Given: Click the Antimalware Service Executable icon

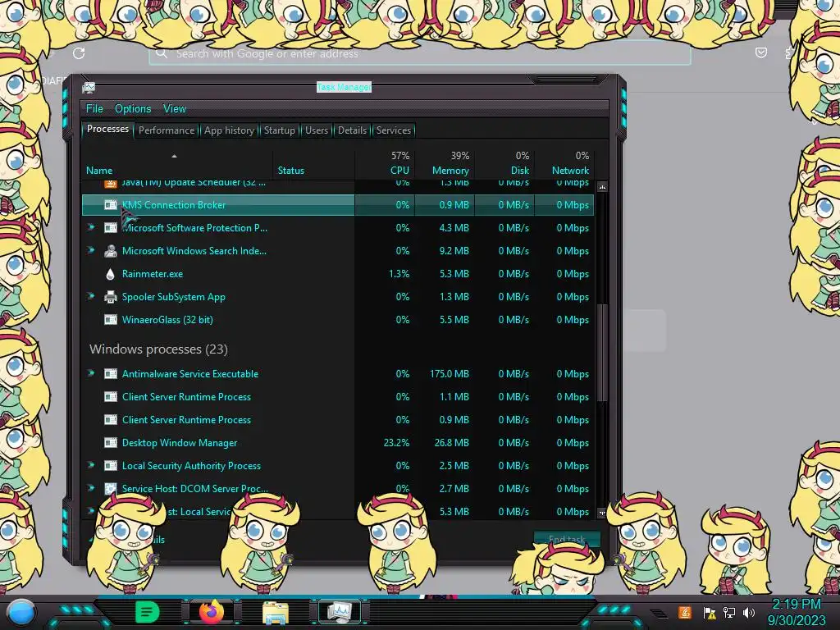Looking at the screenshot, I should [111, 374].
